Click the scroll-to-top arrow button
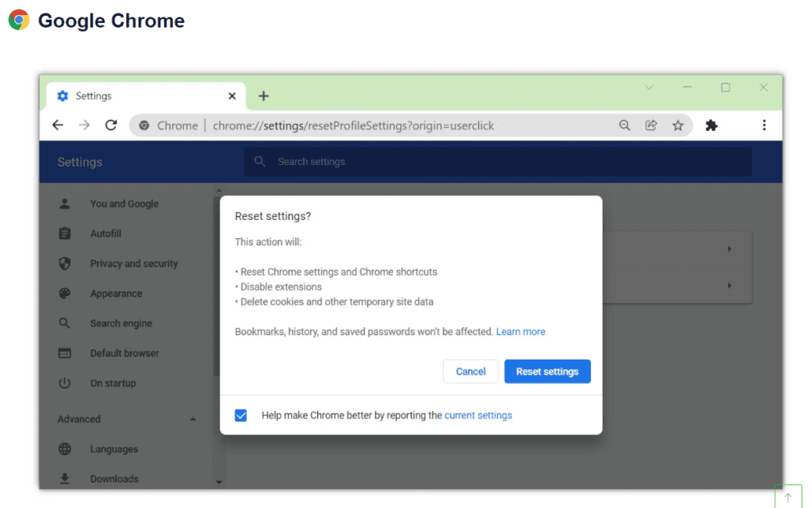812x508 pixels. [788, 497]
